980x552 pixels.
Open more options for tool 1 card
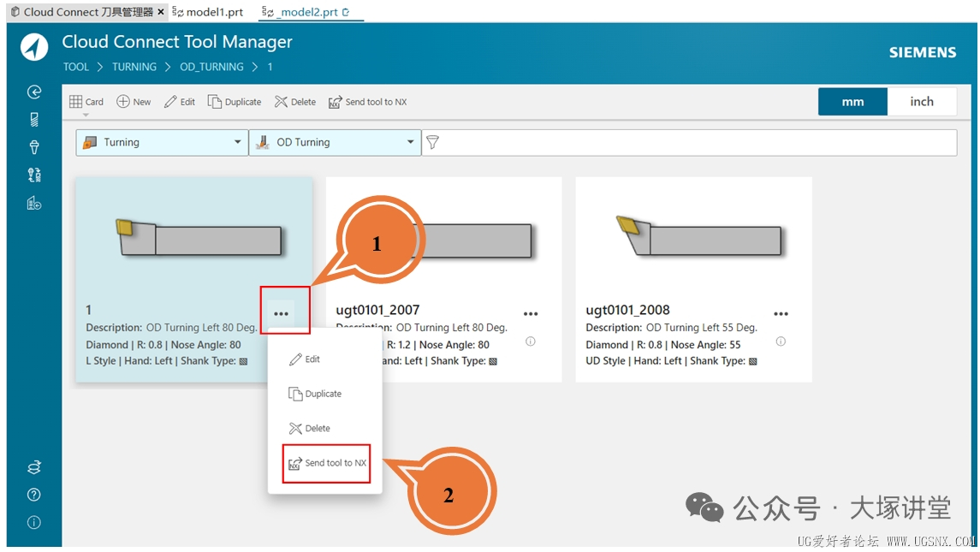tap(282, 314)
